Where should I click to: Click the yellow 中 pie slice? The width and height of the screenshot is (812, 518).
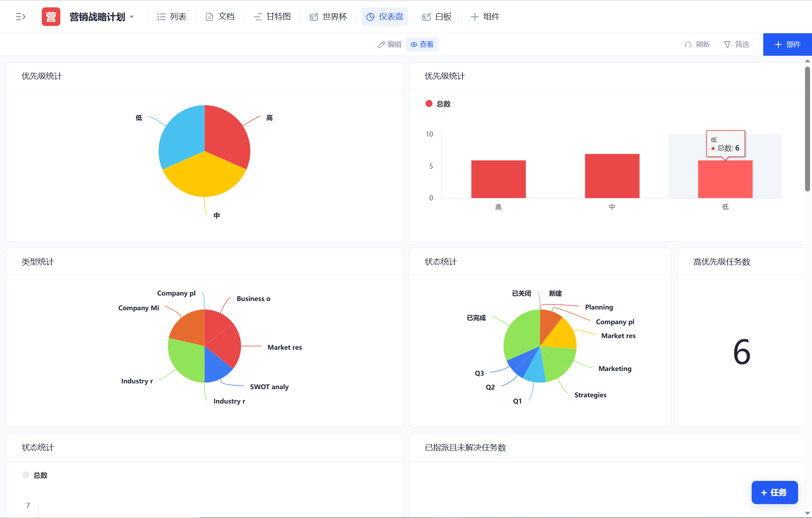pos(204,176)
